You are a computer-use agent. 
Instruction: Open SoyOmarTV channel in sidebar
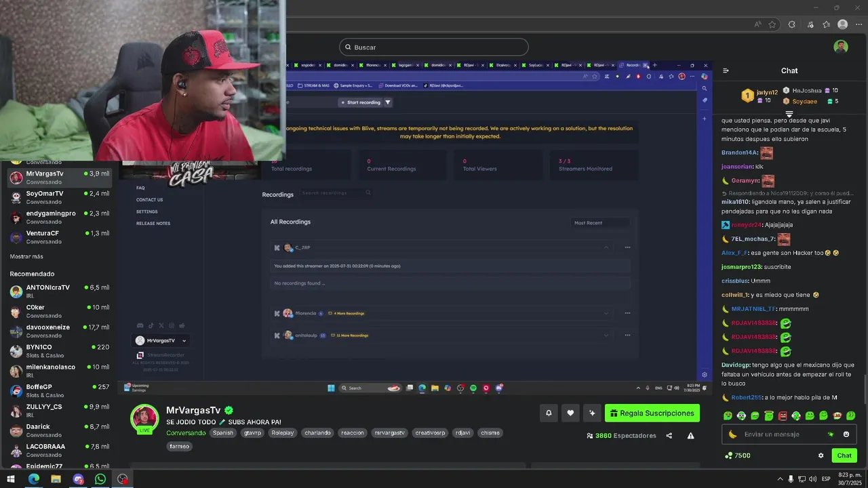(59, 197)
